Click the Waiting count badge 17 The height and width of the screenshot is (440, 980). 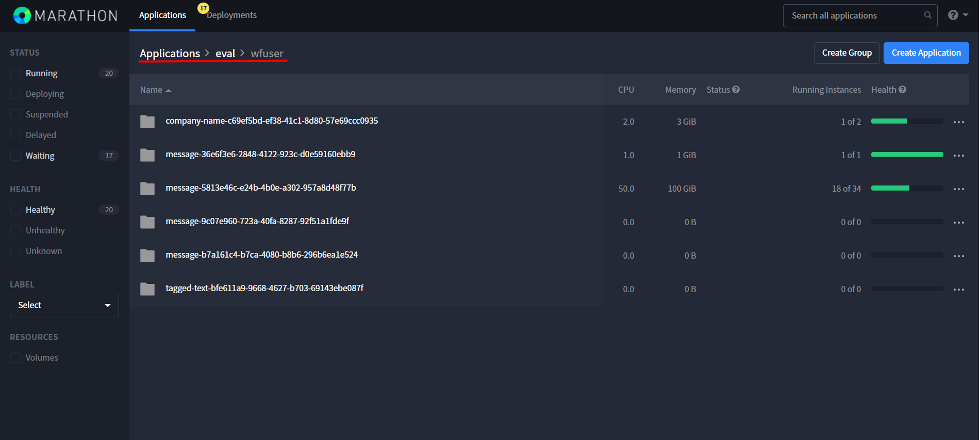pyautogui.click(x=109, y=156)
